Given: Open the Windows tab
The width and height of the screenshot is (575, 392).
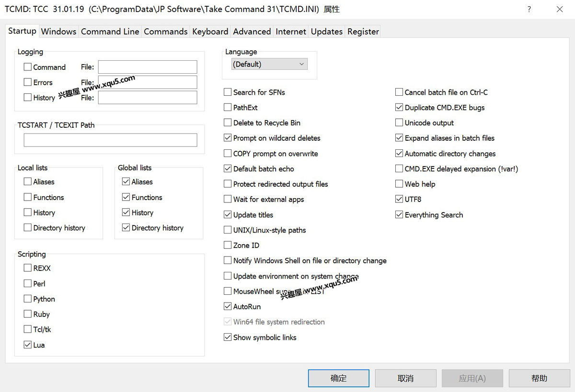Looking at the screenshot, I should pyautogui.click(x=58, y=32).
